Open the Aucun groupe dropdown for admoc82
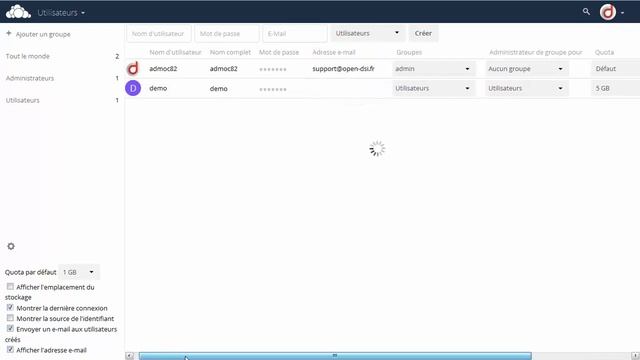The width and height of the screenshot is (640, 360). (x=527, y=69)
